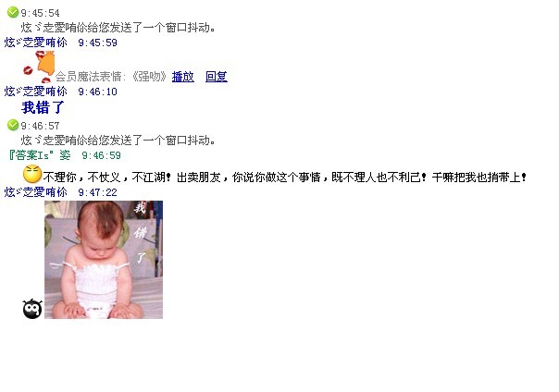Click the green check icon at 9:45:54
The width and height of the screenshot is (559, 392).
coord(12,12)
